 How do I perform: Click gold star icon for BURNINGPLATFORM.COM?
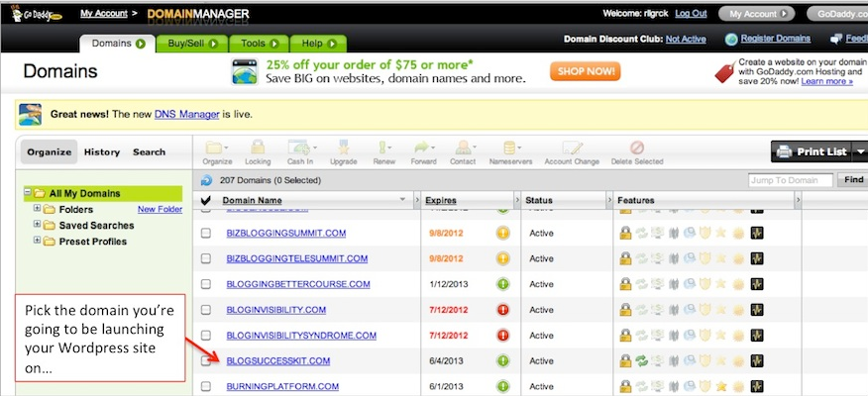(720, 387)
